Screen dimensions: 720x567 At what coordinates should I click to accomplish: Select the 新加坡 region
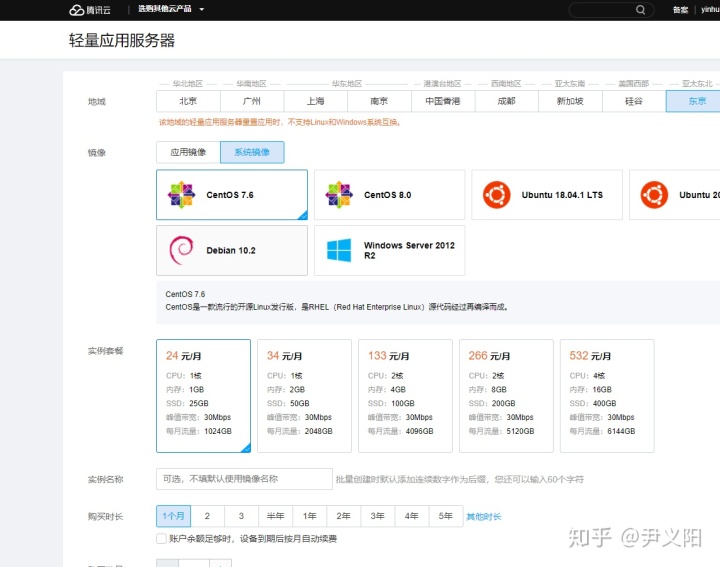[x=570, y=101]
